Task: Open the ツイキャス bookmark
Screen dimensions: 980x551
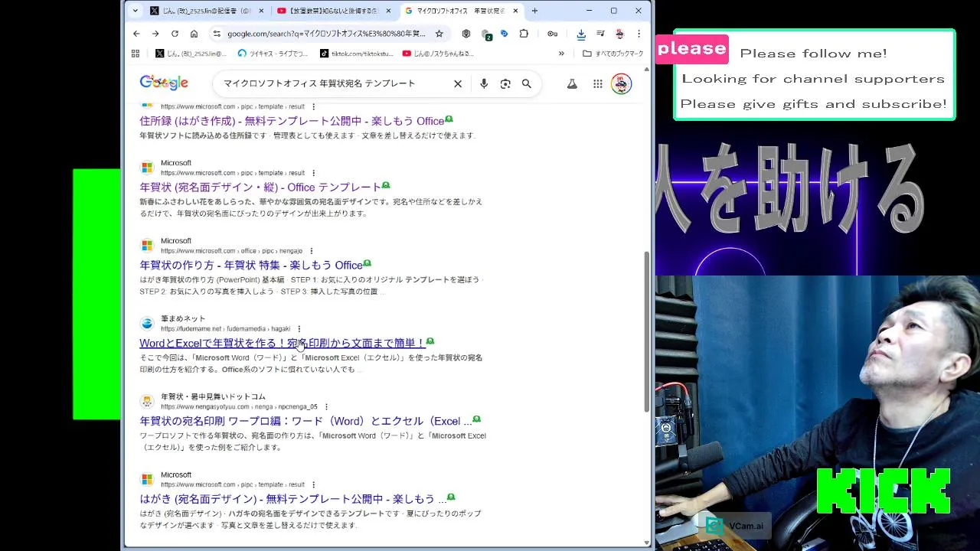Action: (273, 54)
